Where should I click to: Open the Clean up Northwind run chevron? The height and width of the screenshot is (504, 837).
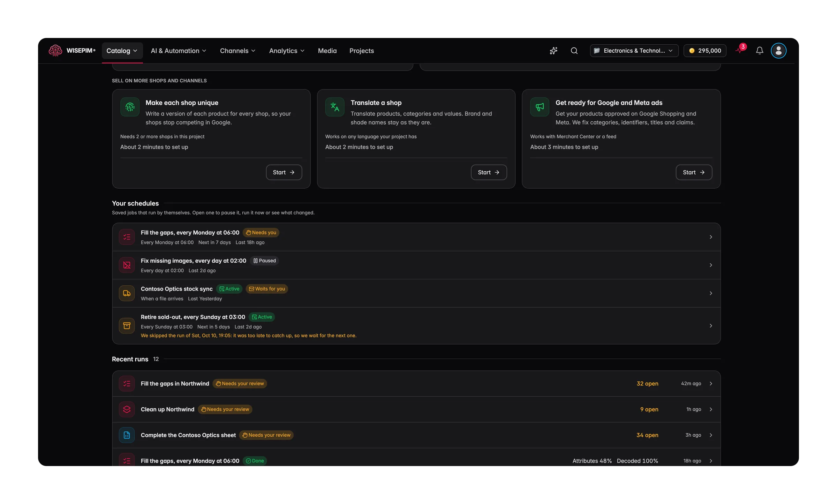point(711,409)
